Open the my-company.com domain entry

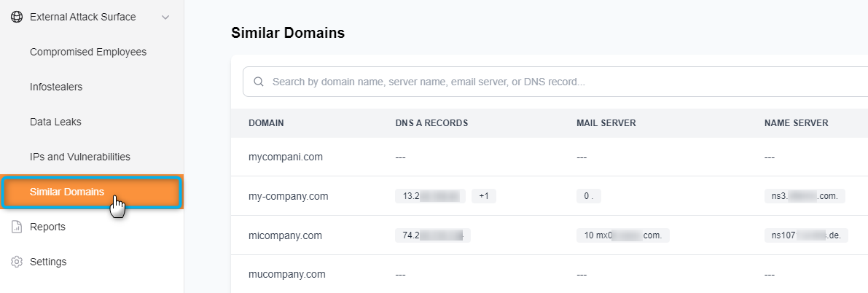(x=289, y=196)
